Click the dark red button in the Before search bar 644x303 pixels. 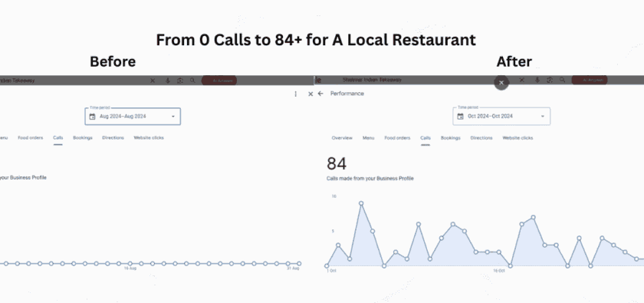pos(220,81)
